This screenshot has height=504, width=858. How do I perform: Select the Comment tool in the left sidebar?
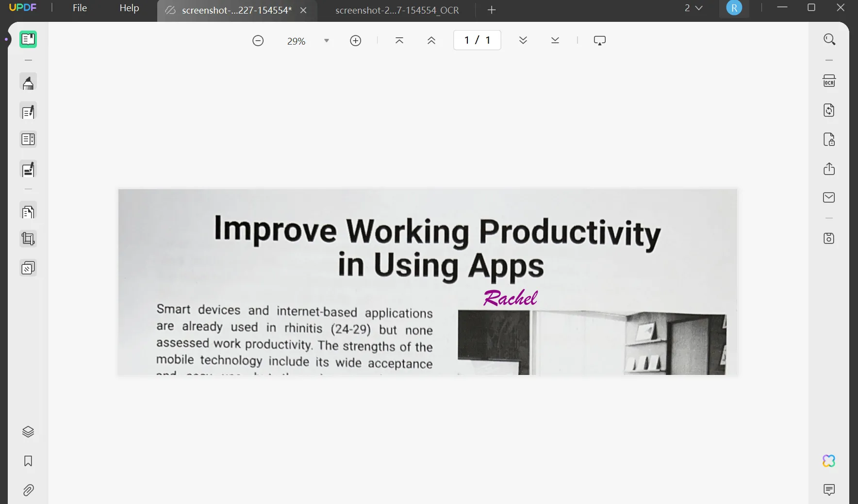coord(28,82)
